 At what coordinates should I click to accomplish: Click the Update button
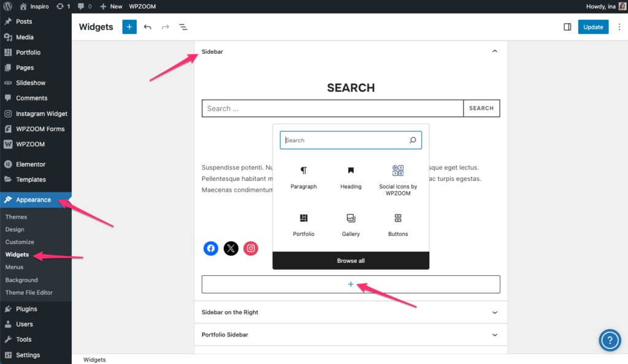tap(593, 27)
